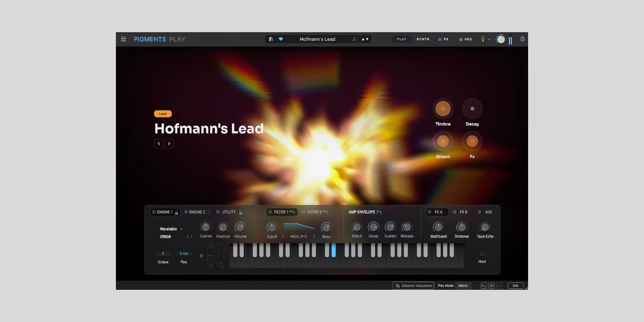Screen dimensions: 644x322
Task: Click the Fx macro knob
Action: tap(472, 141)
